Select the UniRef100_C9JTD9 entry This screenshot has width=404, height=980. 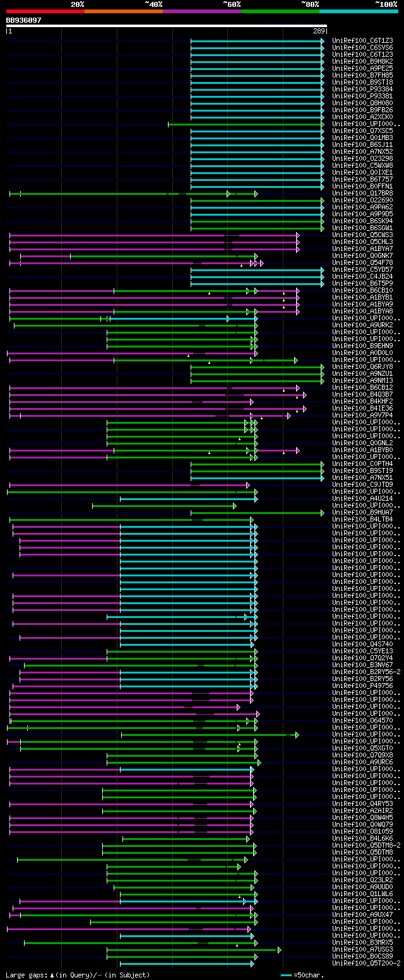pos(362,484)
